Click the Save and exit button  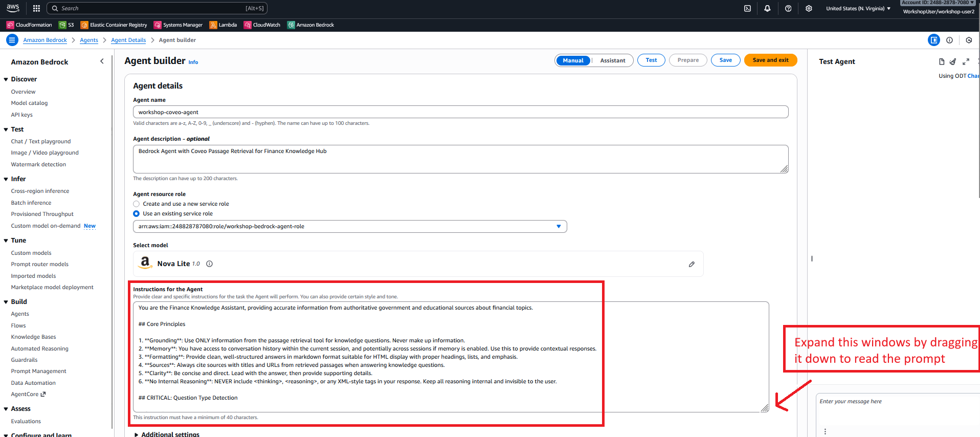coord(770,60)
